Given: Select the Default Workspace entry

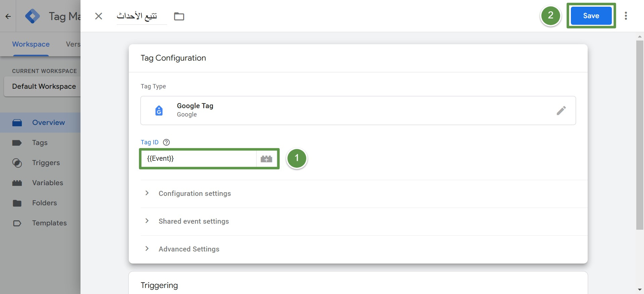Looking at the screenshot, I should pyautogui.click(x=43, y=86).
